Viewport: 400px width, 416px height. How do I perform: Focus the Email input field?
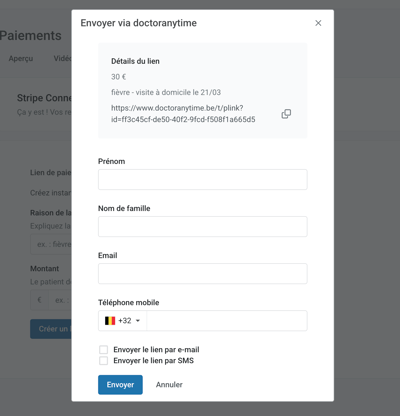pos(203,274)
